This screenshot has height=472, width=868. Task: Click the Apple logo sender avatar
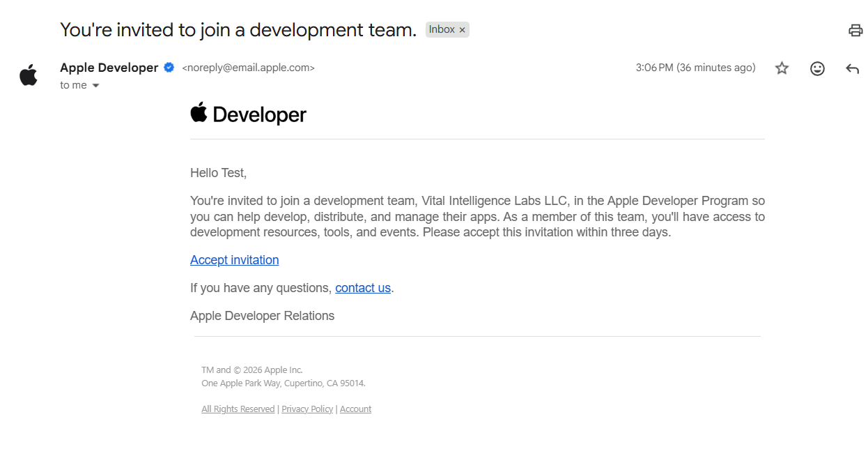tap(29, 75)
